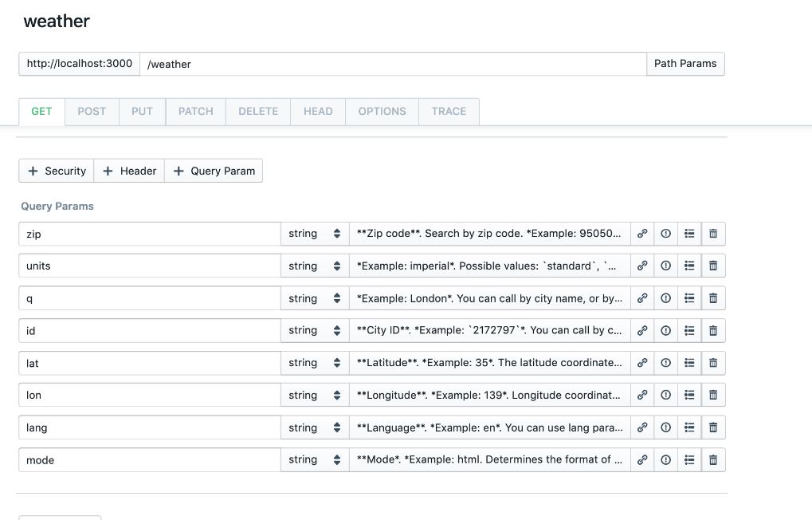Delete the lon query param

[x=713, y=395]
